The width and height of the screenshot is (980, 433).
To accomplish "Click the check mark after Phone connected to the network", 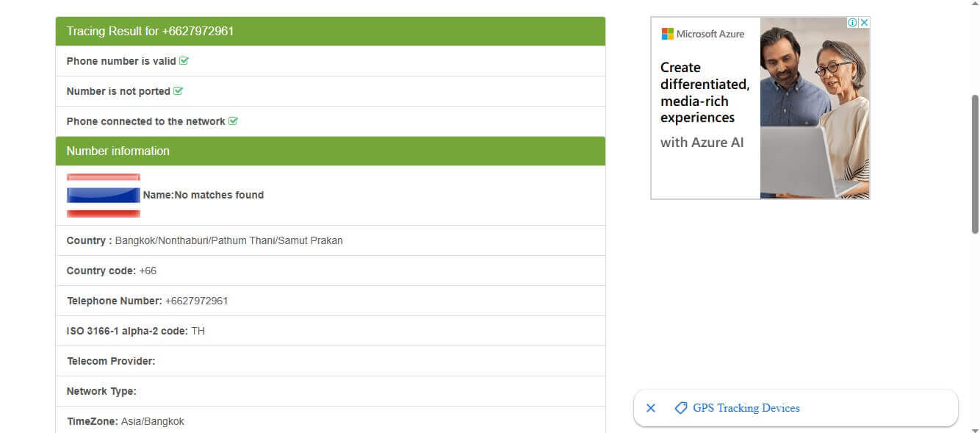I will point(233,121).
